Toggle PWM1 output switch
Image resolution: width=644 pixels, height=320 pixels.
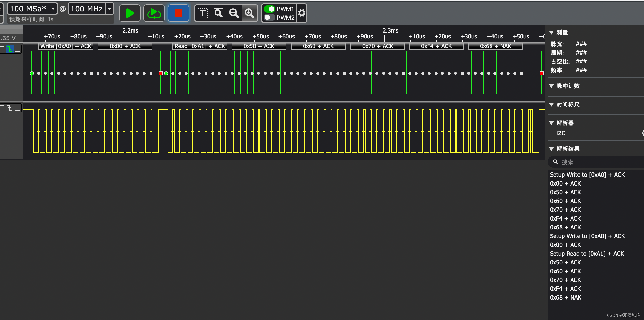click(269, 9)
